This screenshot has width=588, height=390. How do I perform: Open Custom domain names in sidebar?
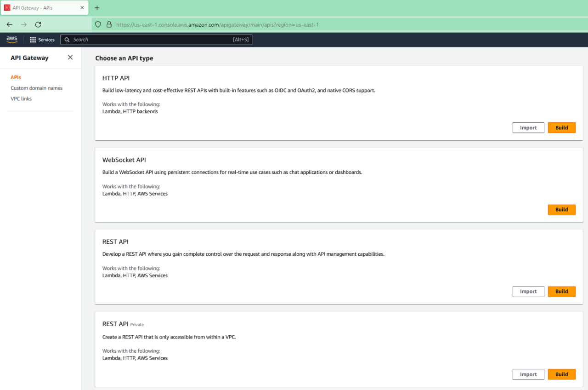[x=37, y=88]
